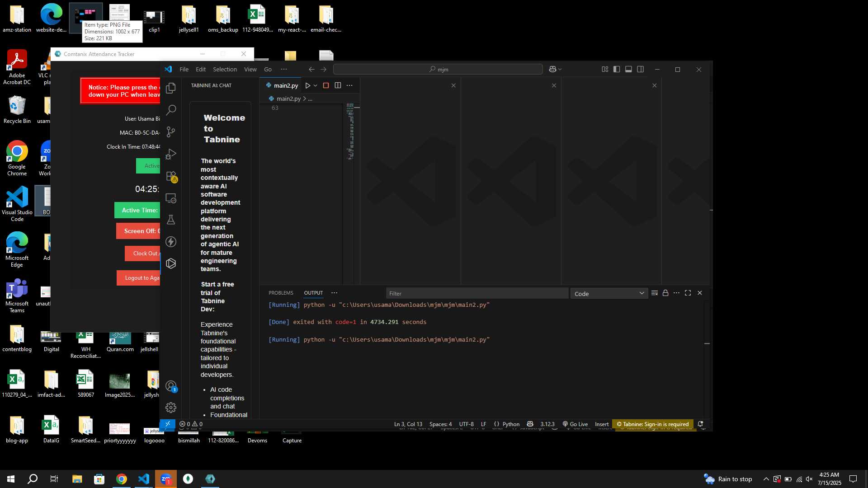Switch to the OUTPUT tab
The image size is (868, 488).
313,293
